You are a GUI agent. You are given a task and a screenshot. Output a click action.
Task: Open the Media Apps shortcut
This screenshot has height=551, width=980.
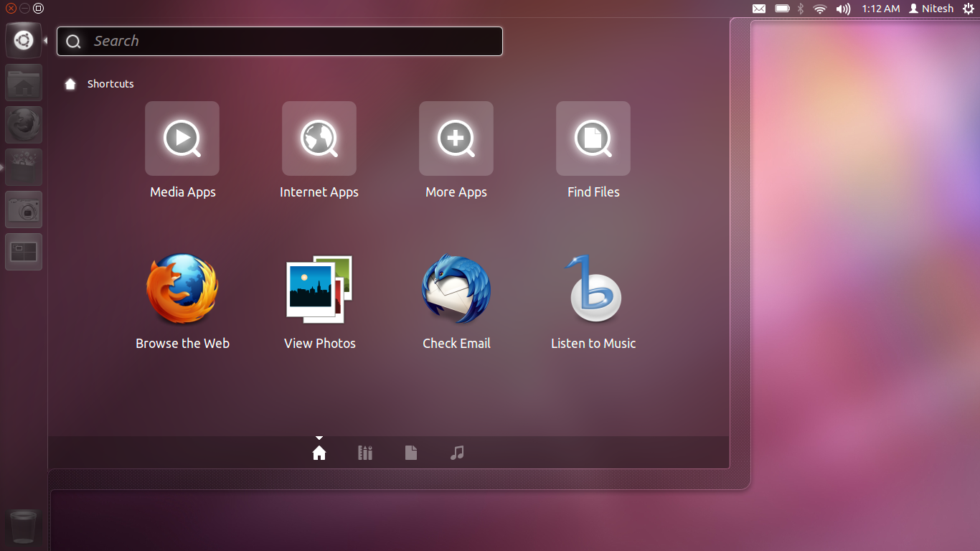tap(182, 138)
